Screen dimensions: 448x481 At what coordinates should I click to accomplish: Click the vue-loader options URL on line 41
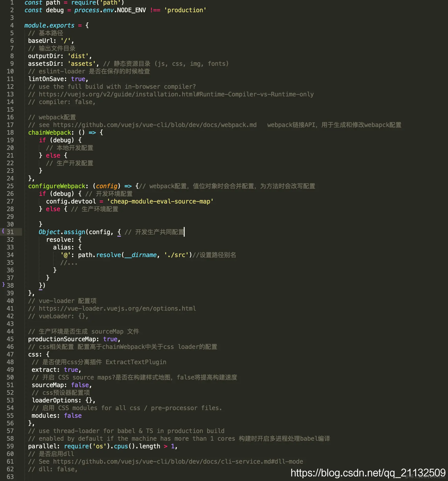click(117, 308)
